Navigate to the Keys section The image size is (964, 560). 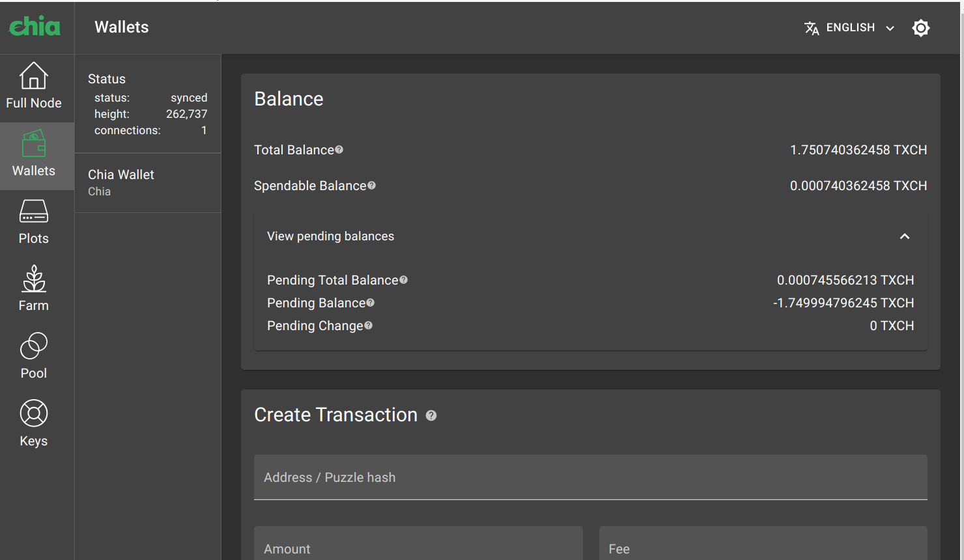[x=33, y=423]
